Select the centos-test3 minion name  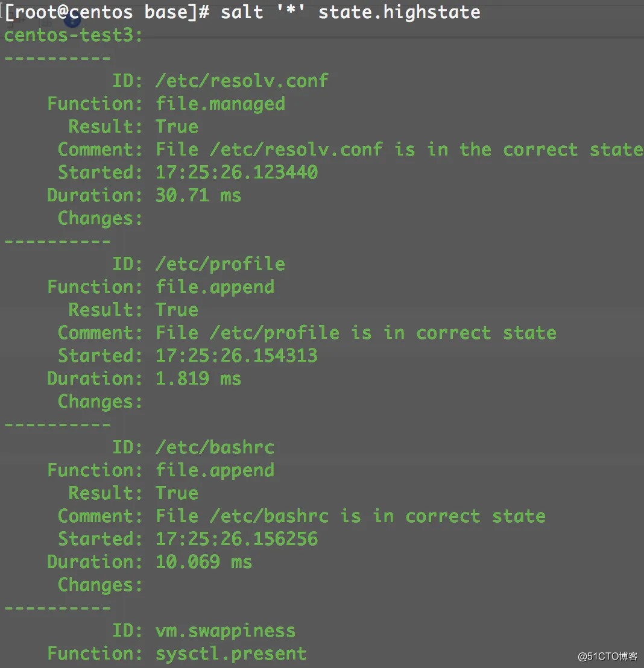tap(73, 35)
